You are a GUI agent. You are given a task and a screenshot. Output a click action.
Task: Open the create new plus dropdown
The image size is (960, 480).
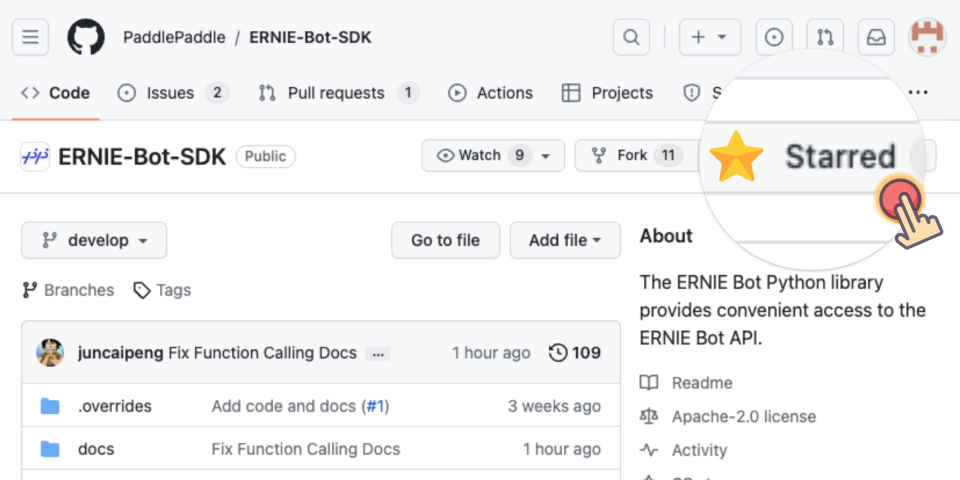point(710,37)
